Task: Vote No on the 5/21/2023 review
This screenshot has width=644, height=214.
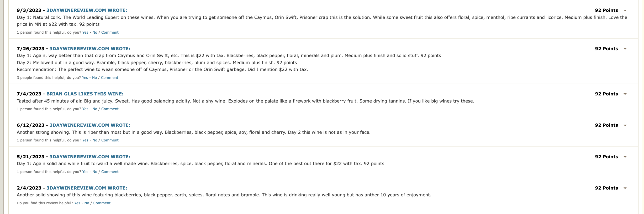Action: (x=95, y=172)
